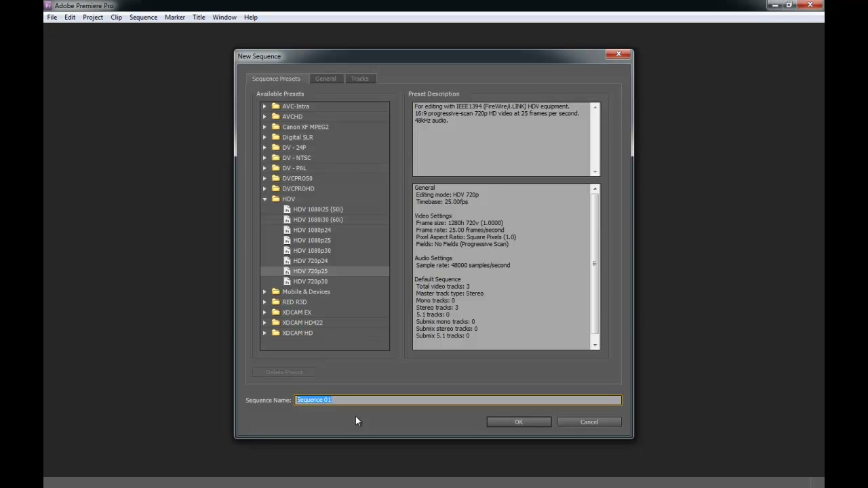Expand the Canon XF MPEG2 preset folder

265,127
